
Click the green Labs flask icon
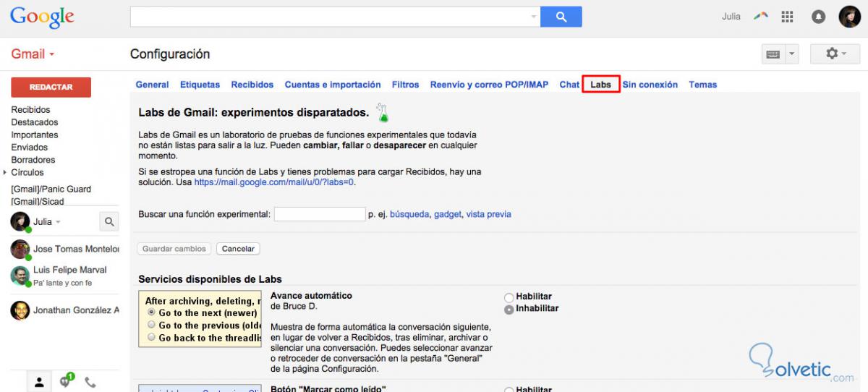[382, 112]
